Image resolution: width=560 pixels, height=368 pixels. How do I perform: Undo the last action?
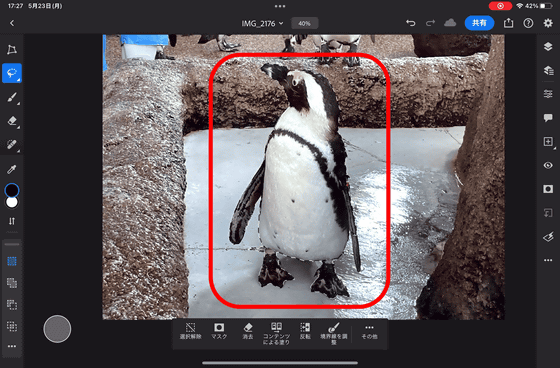[x=411, y=23]
